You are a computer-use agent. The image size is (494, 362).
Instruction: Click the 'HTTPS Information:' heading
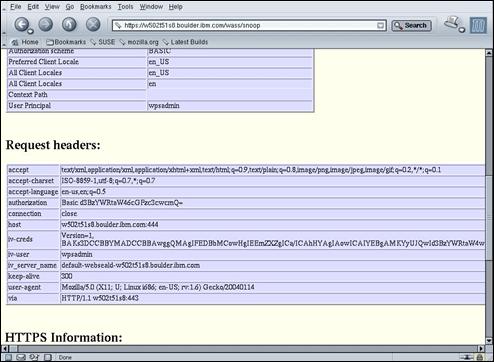tap(64, 337)
